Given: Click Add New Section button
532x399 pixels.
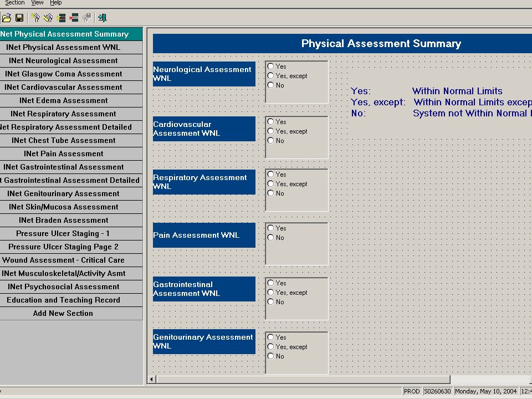Looking at the screenshot, I should [x=71, y=313].
